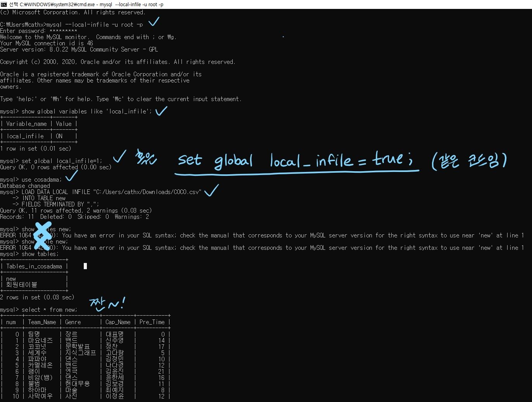The height and width of the screenshot is (402, 532).
Task: Click the window title text in the title bar
Action: coord(92,4)
